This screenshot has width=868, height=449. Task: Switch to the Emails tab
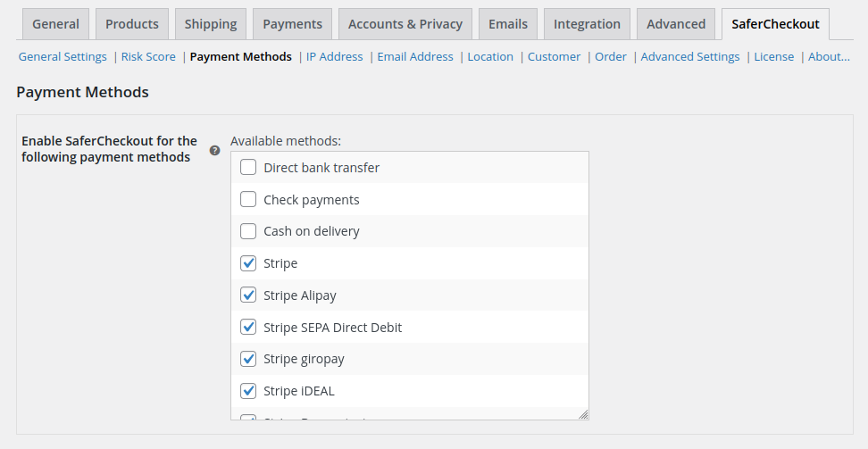pyautogui.click(x=507, y=24)
